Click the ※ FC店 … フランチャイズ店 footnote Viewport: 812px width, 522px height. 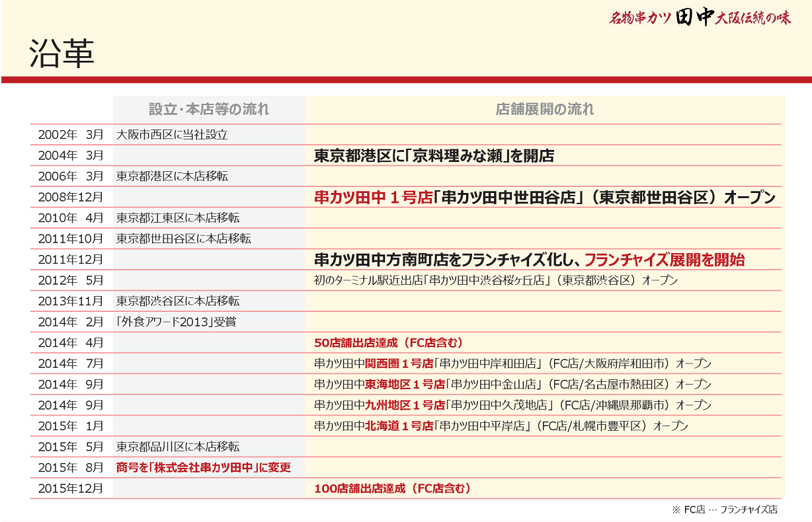point(724,509)
